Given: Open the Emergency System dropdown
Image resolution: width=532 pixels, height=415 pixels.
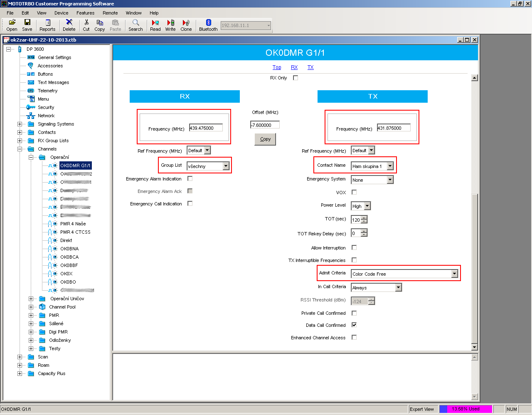Looking at the screenshot, I should pyautogui.click(x=390, y=180).
